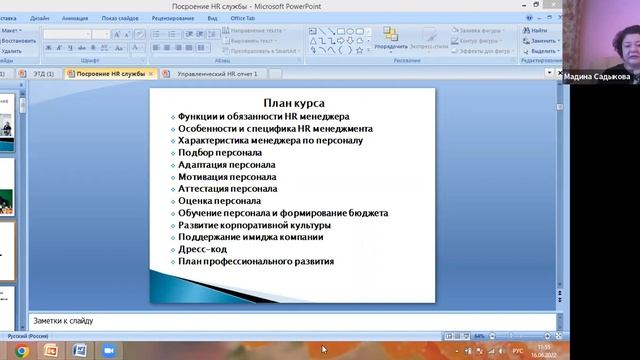Open the Рецензирование ribbon tab
The width and height of the screenshot is (640, 360).
coord(173,18)
